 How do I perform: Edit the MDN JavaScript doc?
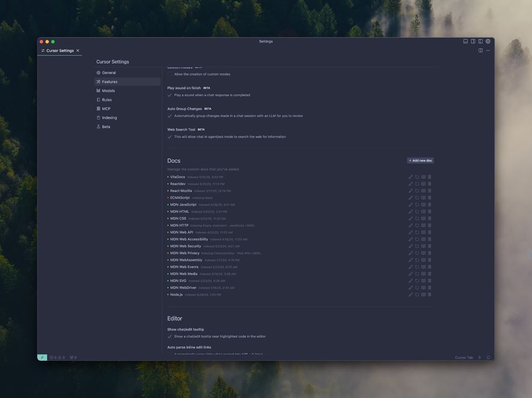coord(411,205)
